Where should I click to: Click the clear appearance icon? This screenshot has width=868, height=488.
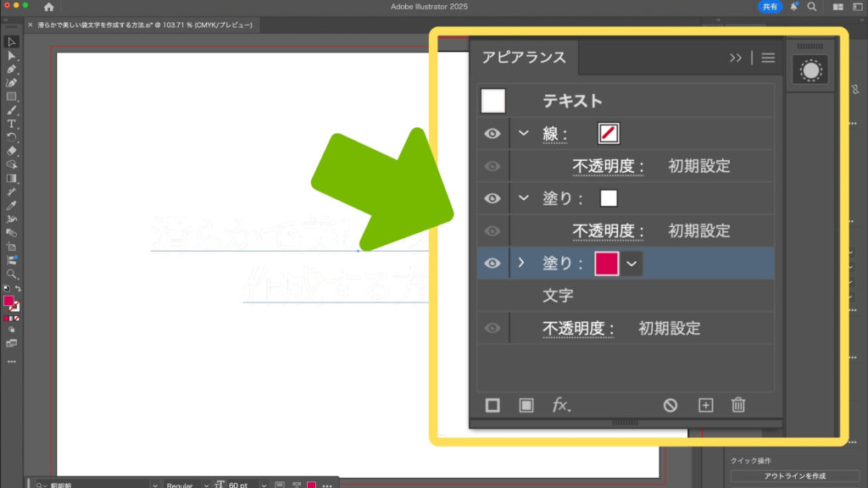[670, 405]
